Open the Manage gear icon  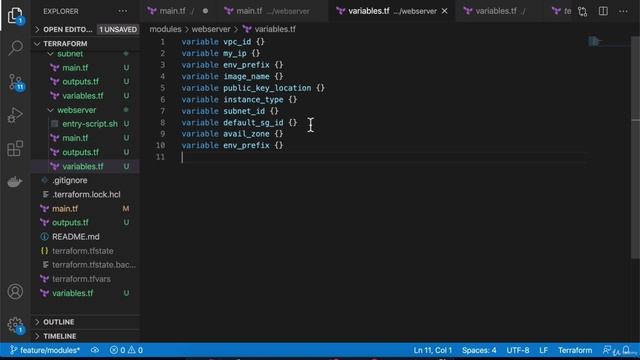pyautogui.click(x=15, y=325)
